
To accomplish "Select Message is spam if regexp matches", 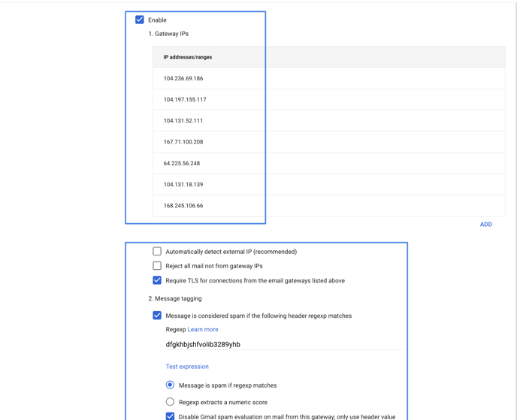I will 170,385.
